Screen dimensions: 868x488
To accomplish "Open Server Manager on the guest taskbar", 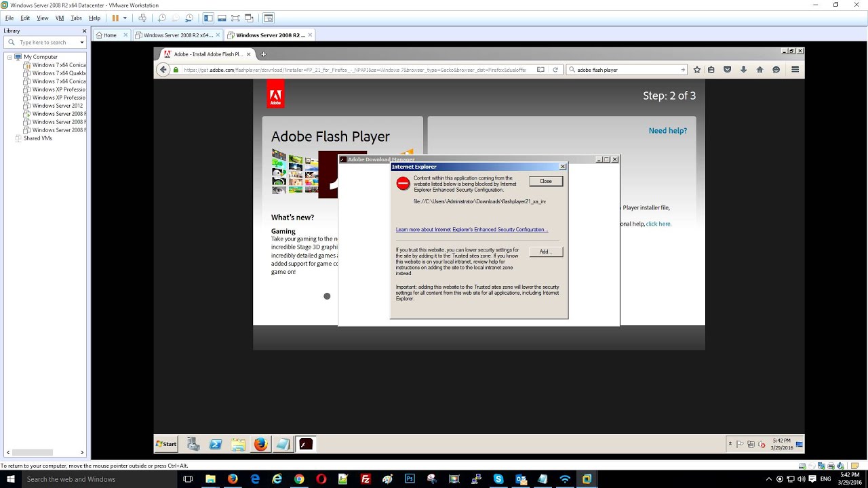I will pos(193,444).
